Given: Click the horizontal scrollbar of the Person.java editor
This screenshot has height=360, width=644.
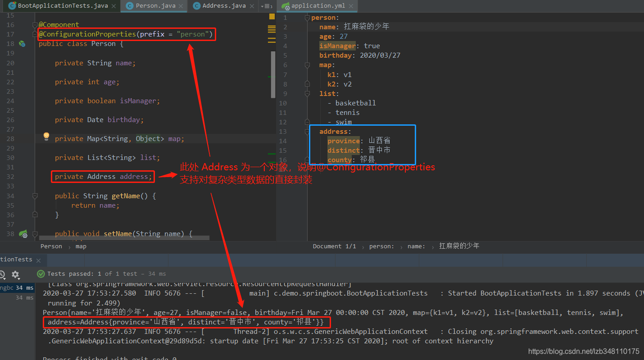Looking at the screenshot, I should tap(124, 237).
